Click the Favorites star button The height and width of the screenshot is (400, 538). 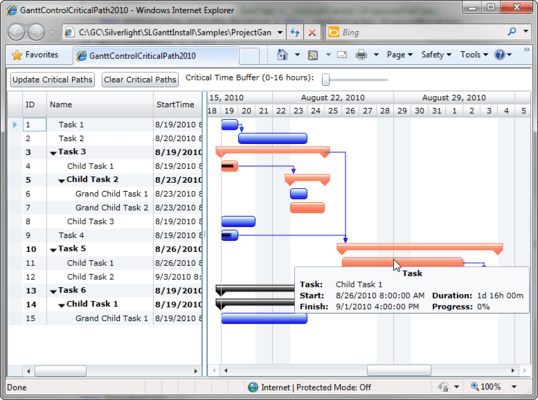(35, 55)
